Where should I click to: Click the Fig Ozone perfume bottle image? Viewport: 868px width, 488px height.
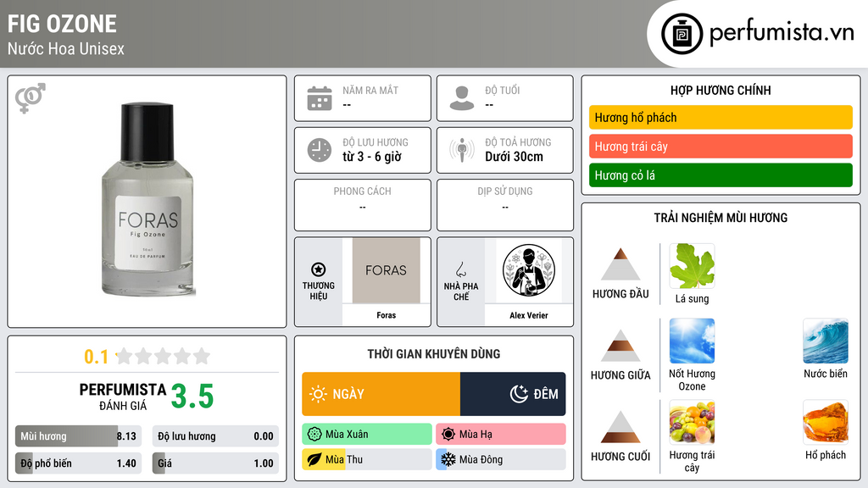pos(147,199)
